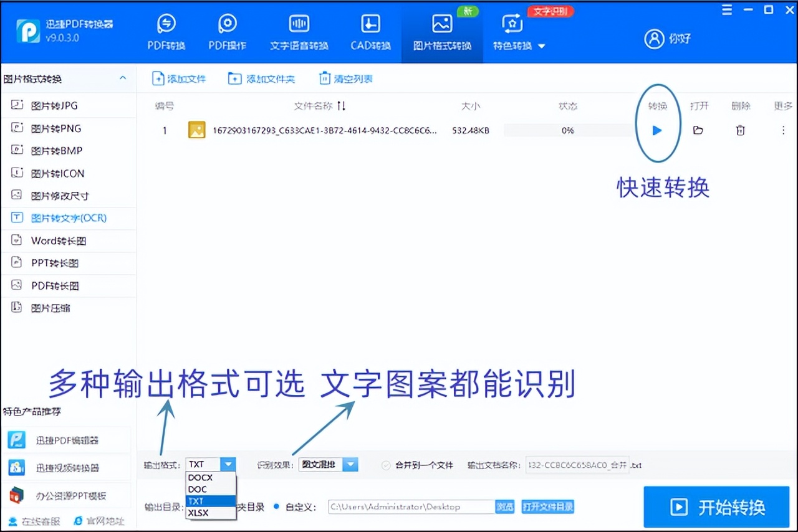Select DOCX from the output format list
This screenshot has height=532, width=798.
pyautogui.click(x=199, y=478)
